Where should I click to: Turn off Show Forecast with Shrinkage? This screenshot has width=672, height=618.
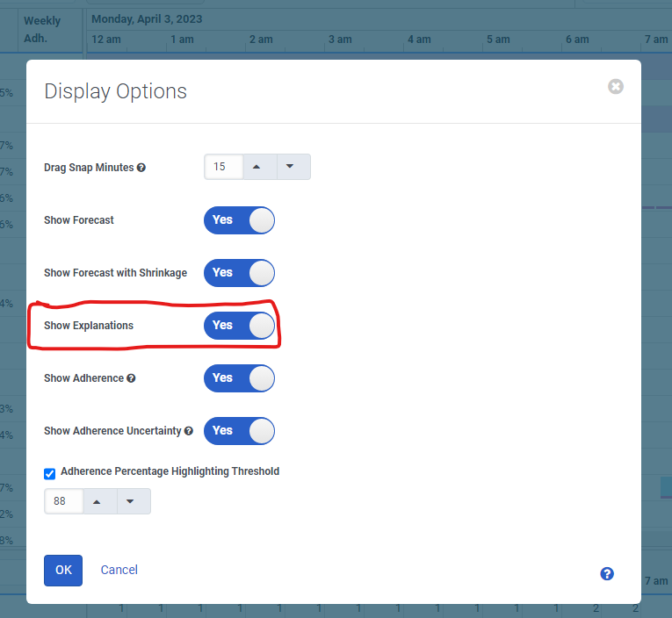point(239,273)
